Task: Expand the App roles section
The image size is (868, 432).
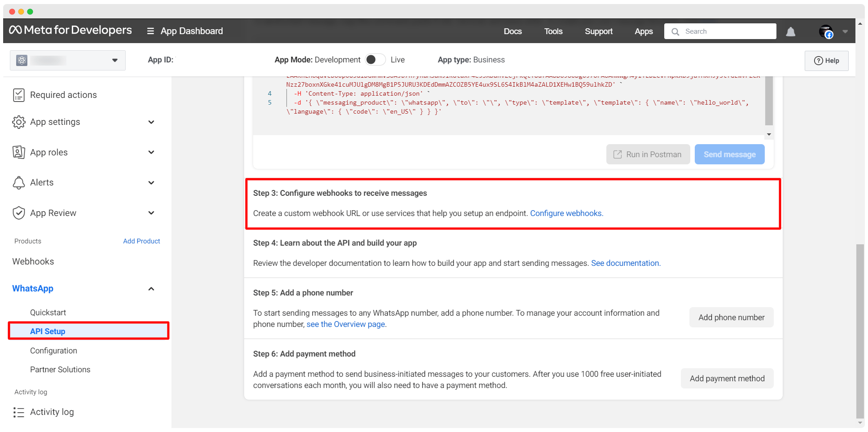Action: (x=151, y=152)
